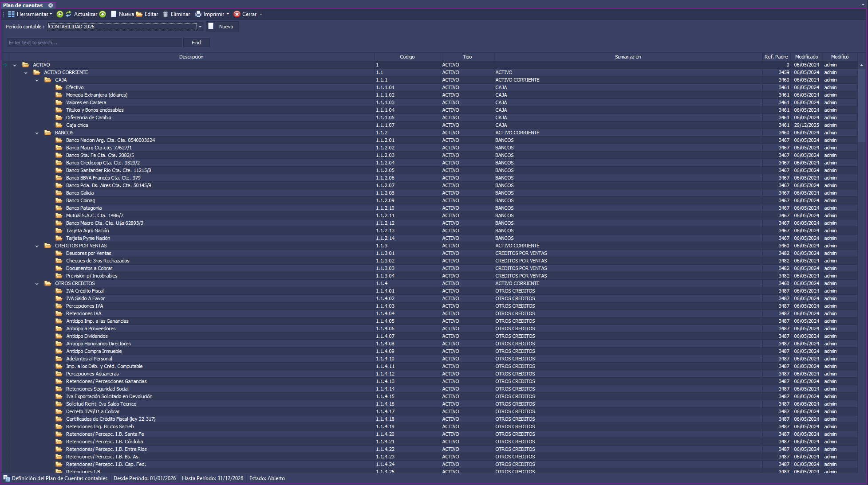868x485 pixels.
Task: Click the Eliminar trash icon
Action: click(166, 14)
